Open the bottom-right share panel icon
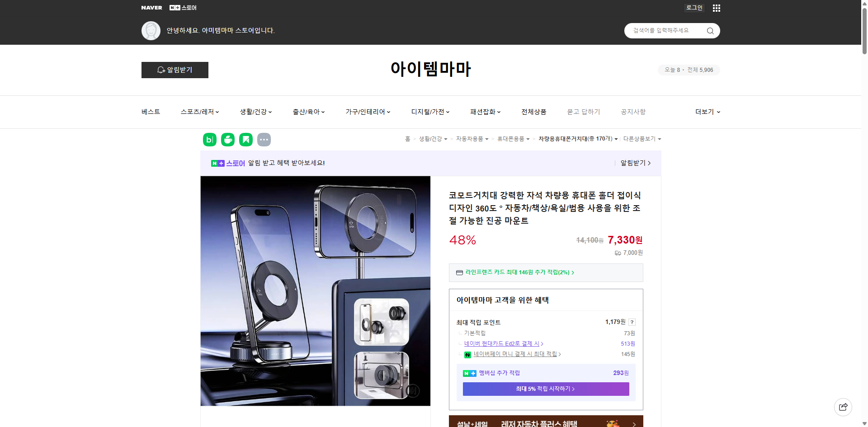The image size is (868, 427). point(843,407)
